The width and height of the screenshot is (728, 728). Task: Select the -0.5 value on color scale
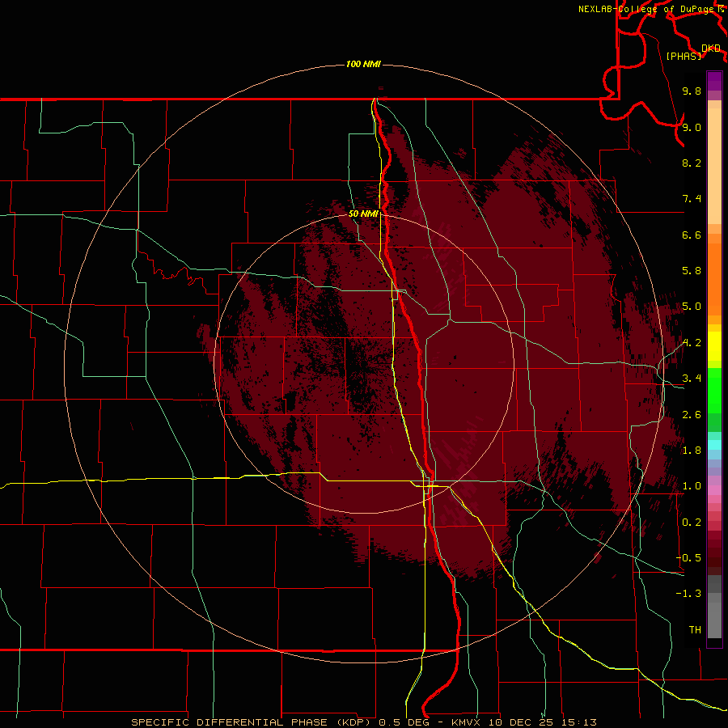[689, 557]
